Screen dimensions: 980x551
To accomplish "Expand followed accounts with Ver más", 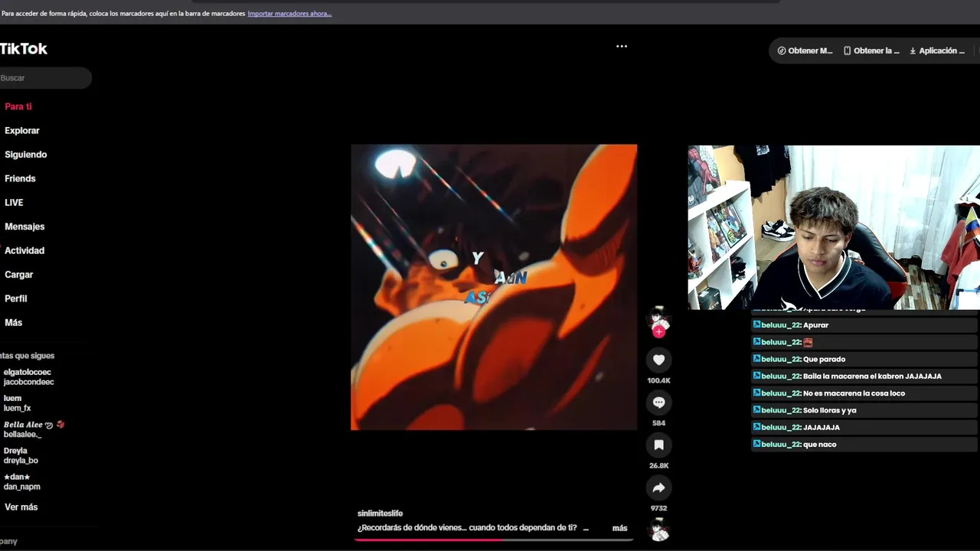I will pyautogui.click(x=21, y=507).
